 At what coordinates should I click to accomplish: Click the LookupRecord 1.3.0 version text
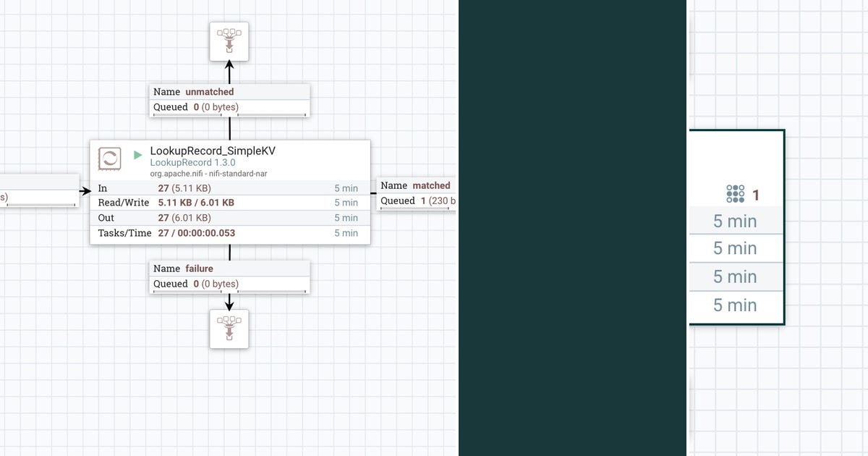(x=192, y=162)
